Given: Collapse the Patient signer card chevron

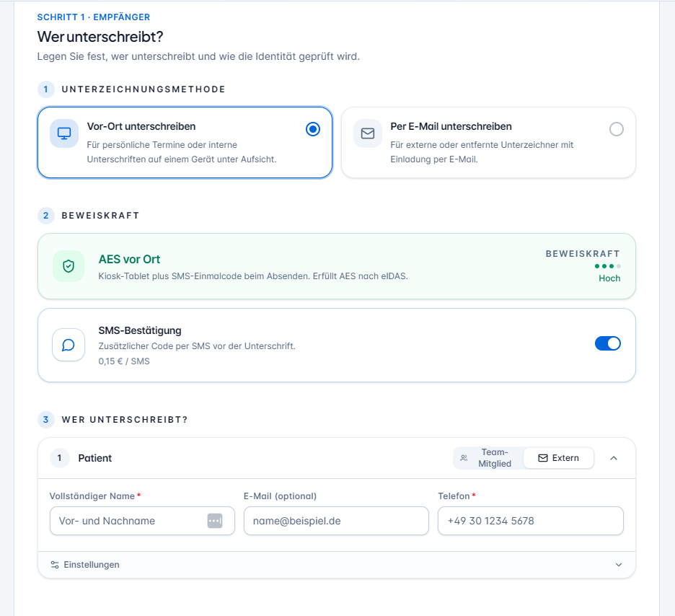Looking at the screenshot, I should 614,458.
